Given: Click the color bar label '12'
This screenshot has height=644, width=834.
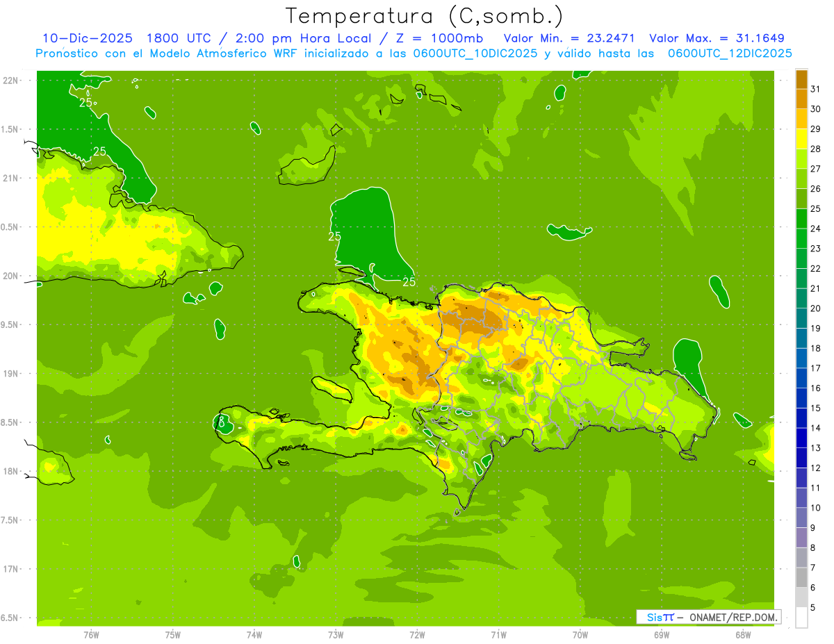Looking at the screenshot, I should point(816,468).
